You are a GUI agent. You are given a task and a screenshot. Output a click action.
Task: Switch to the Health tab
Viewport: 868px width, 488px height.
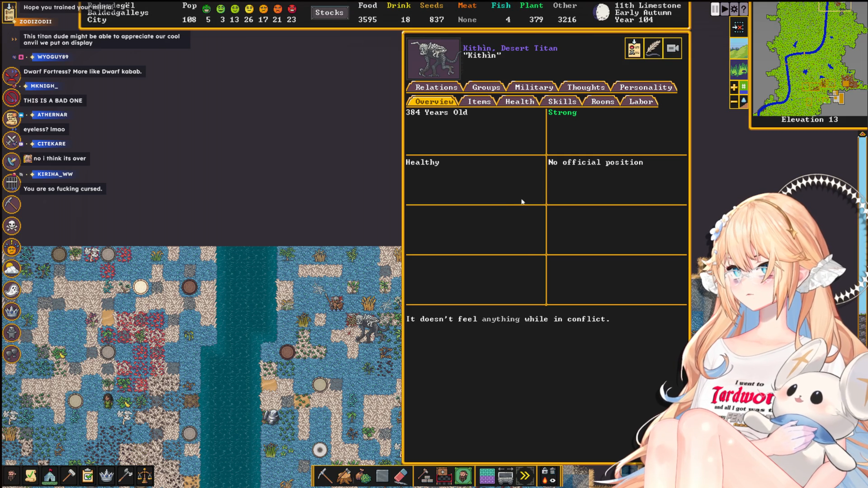519,102
